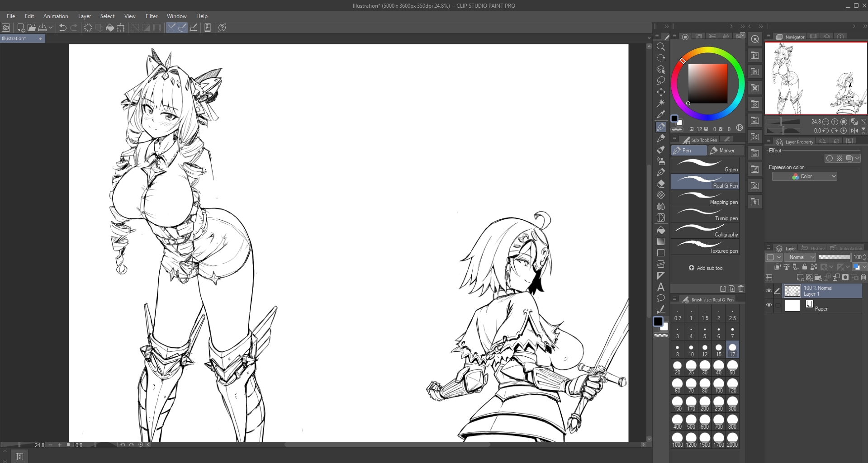This screenshot has height=463, width=868.
Task: Open the layer color label dropdown
Action: coord(773,257)
